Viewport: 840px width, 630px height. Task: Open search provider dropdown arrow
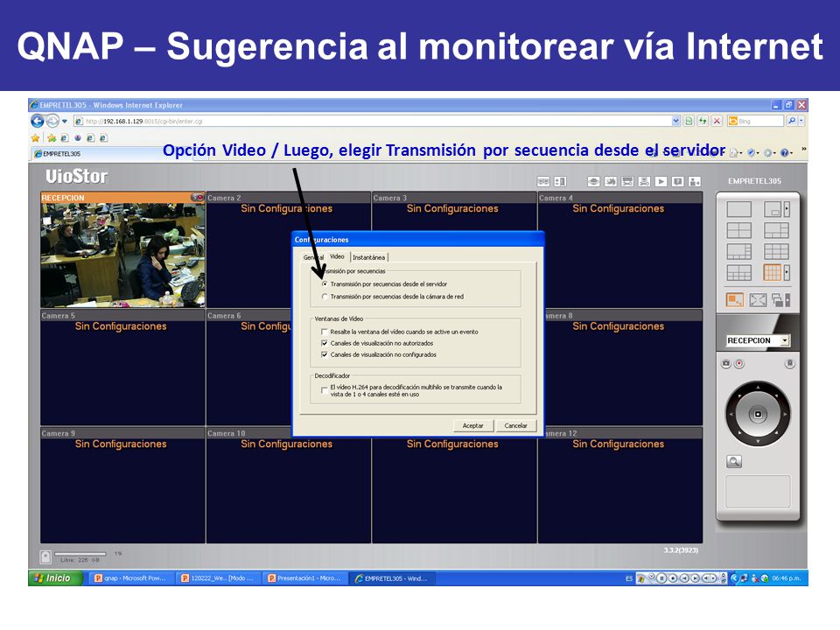801,121
